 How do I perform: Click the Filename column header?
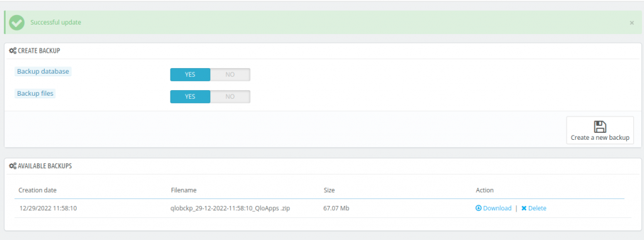[x=184, y=190]
